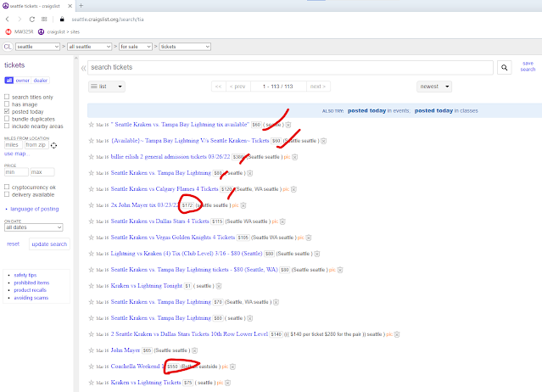Reload the page with the refresh icon

click(x=31, y=19)
